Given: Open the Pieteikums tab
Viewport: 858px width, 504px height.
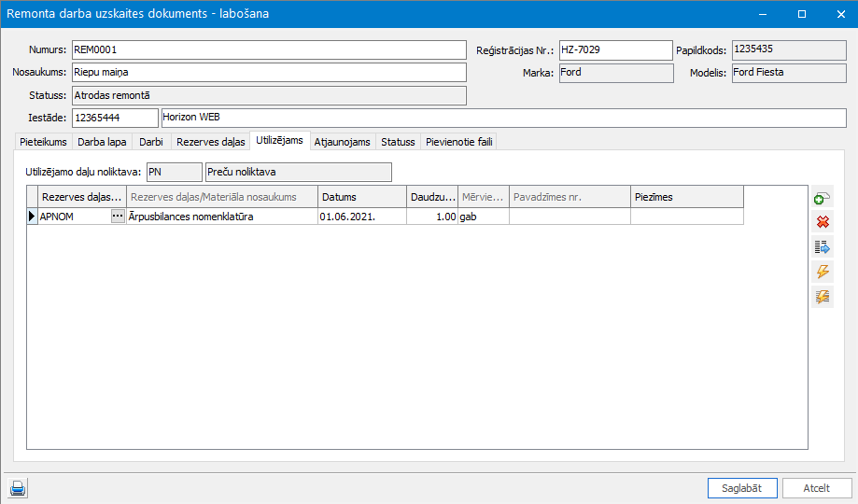Looking at the screenshot, I should coord(43,142).
